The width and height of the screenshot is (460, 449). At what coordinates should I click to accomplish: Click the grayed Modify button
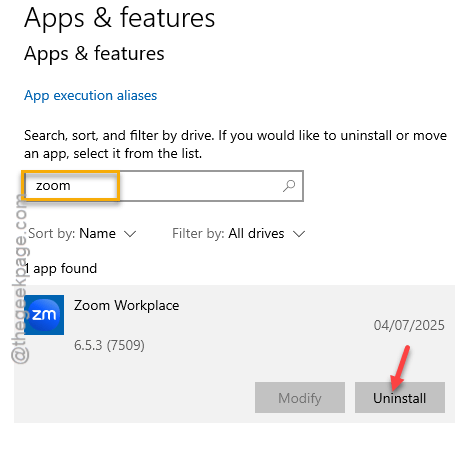click(300, 397)
